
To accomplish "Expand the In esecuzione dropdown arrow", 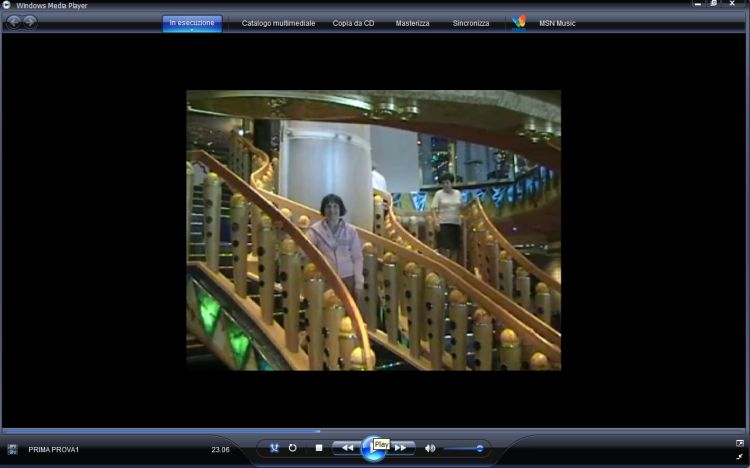I will (192, 30).
